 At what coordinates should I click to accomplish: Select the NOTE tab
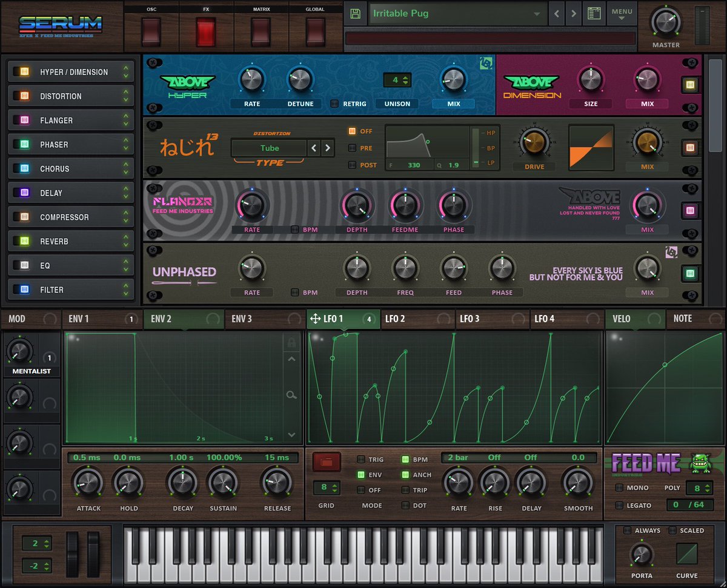point(695,319)
